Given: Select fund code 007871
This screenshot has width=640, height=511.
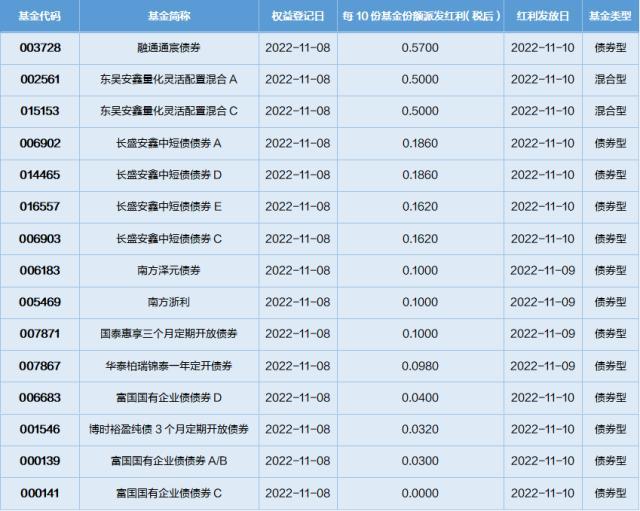Looking at the screenshot, I should tap(40, 333).
